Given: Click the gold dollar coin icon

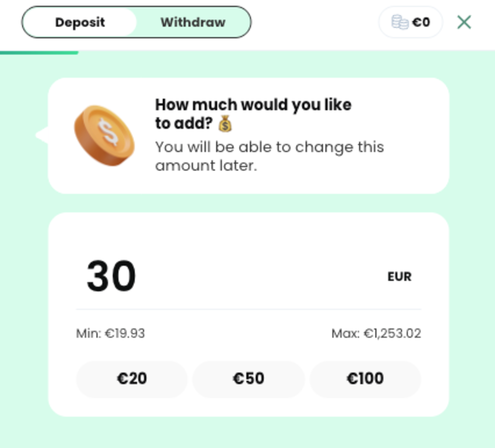Looking at the screenshot, I should [104, 135].
